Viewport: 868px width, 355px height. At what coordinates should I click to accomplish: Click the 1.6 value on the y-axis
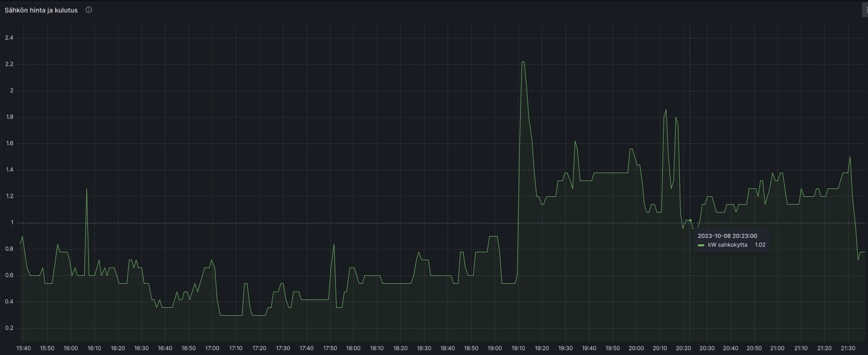click(9, 143)
